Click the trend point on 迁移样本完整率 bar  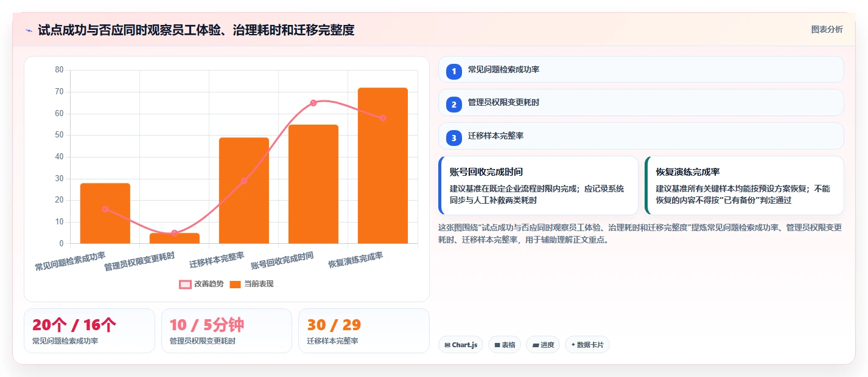(x=244, y=181)
